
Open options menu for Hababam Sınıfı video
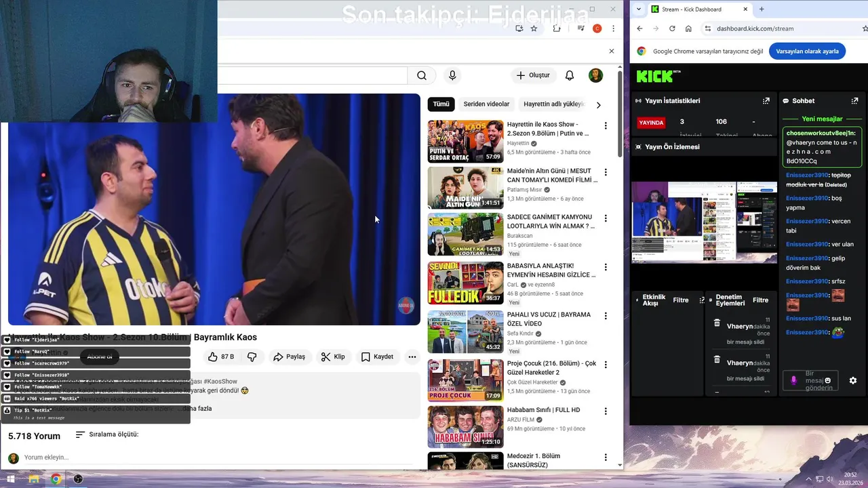click(x=606, y=411)
